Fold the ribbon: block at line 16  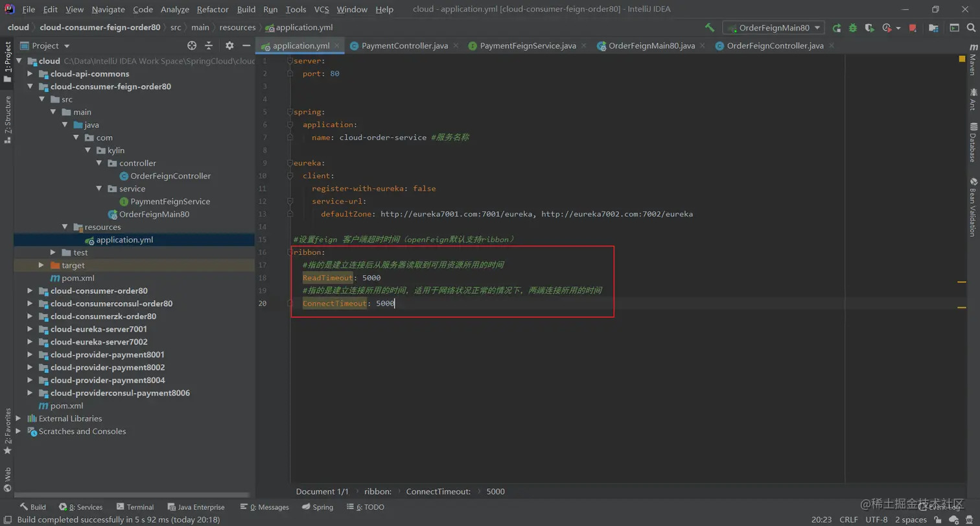[x=290, y=252]
